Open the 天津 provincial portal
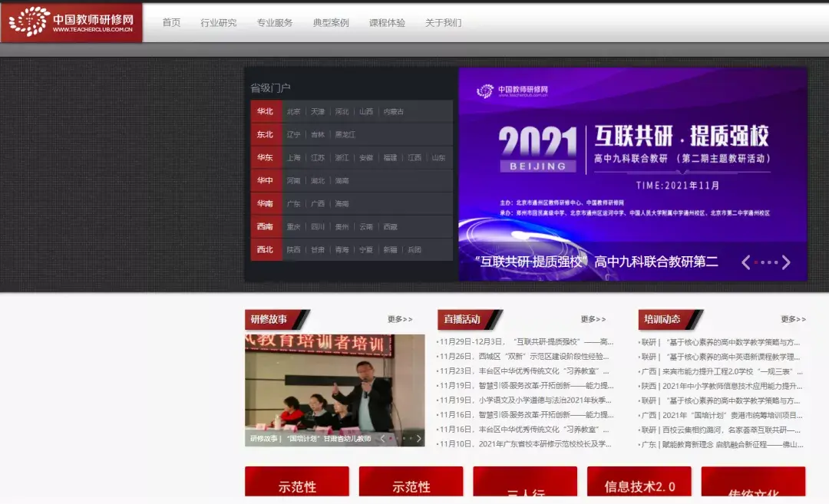The image size is (829, 504). pyautogui.click(x=318, y=112)
